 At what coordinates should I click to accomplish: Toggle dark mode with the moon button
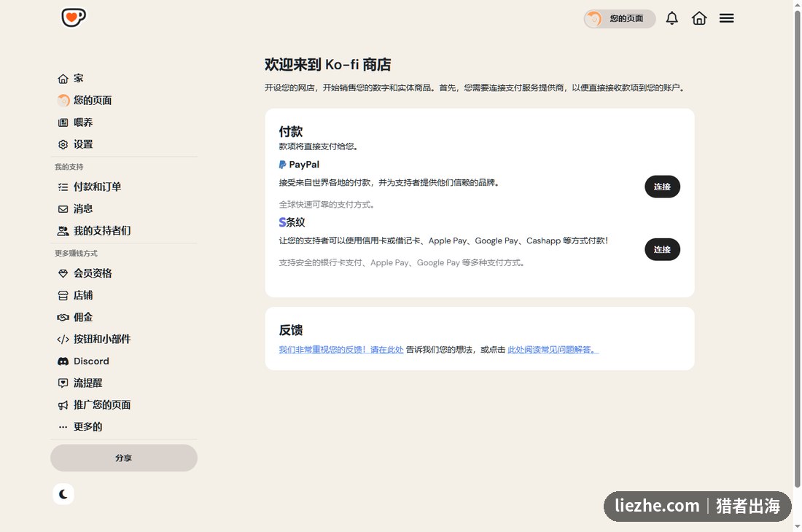tap(63, 494)
